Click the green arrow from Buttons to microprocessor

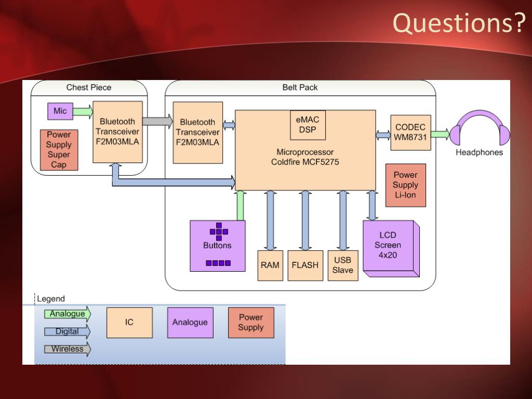point(240,205)
